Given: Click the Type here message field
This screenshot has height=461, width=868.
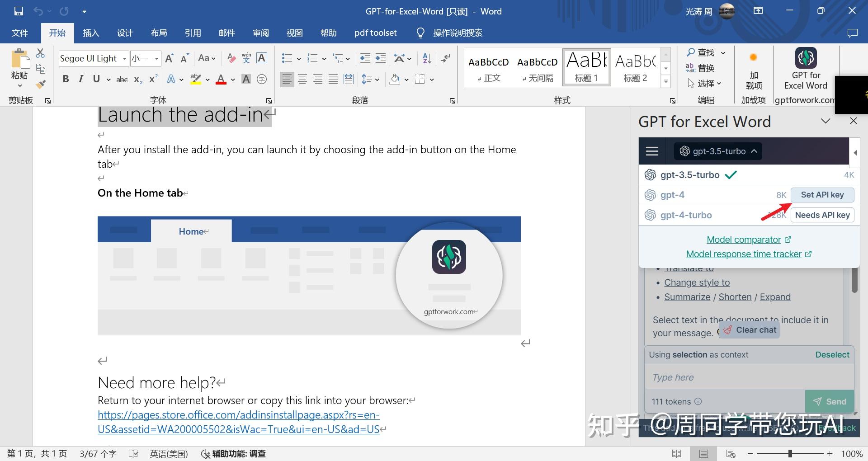Looking at the screenshot, I should coord(749,377).
